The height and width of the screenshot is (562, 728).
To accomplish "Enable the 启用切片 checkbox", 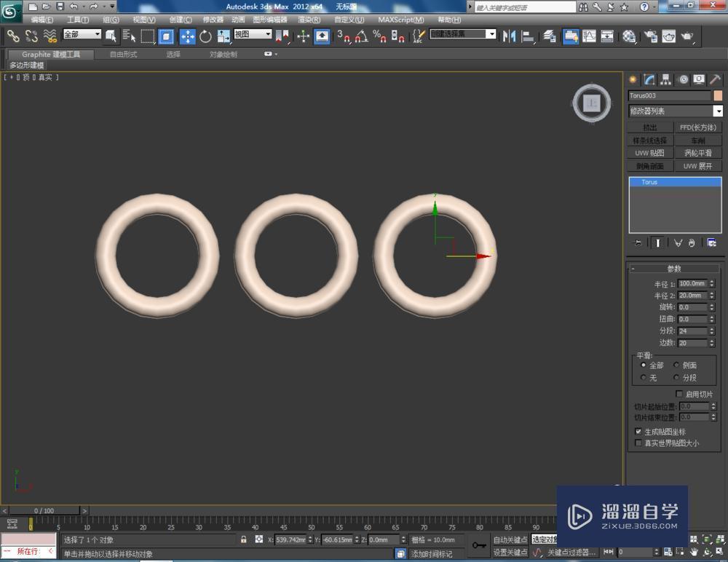I will pyautogui.click(x=679, y=394).
